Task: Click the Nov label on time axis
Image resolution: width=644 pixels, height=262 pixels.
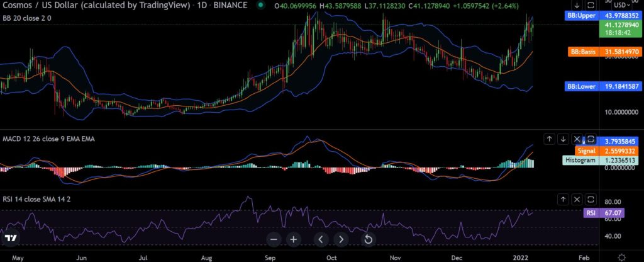Action: (x=395, y=258)
